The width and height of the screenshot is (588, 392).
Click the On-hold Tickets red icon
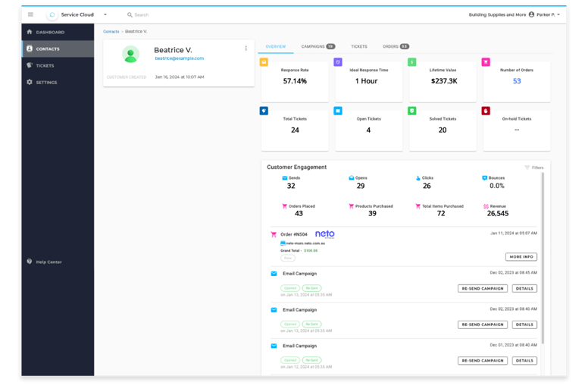point(486,111)
